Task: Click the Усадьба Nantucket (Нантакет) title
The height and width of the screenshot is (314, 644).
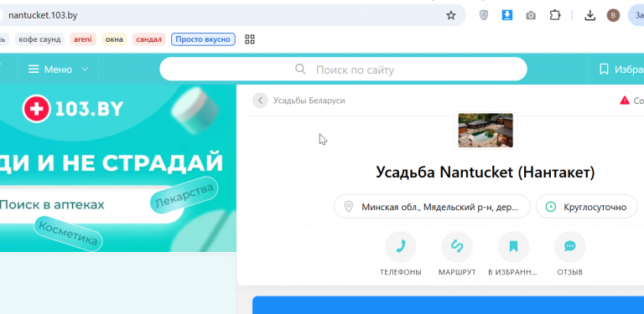Action: point(485,172)
